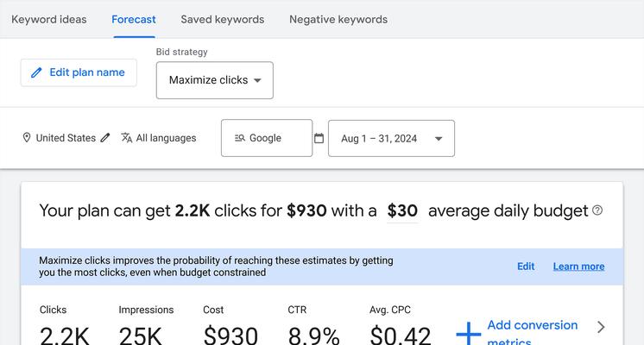Open the Learn more link

pos(578,267)
